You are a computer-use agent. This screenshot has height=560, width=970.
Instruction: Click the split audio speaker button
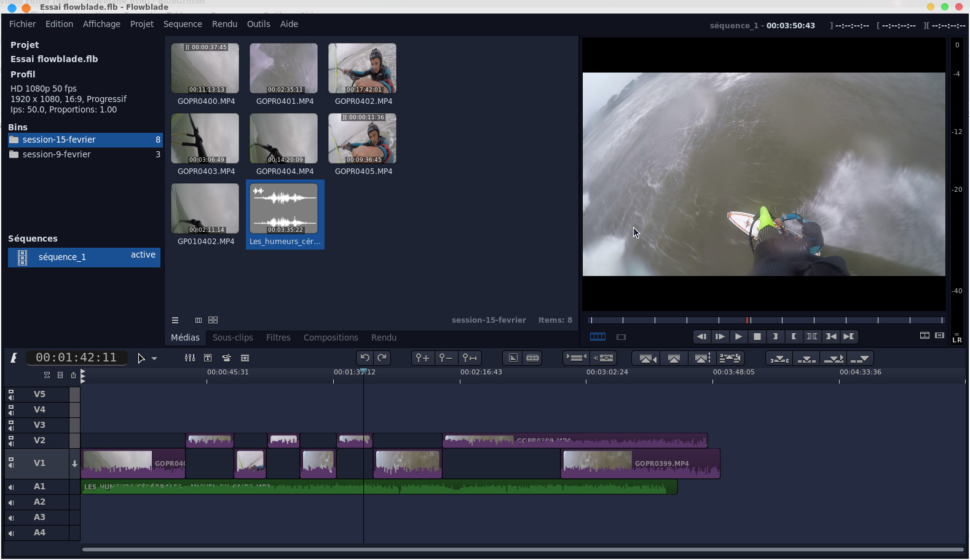604,358
